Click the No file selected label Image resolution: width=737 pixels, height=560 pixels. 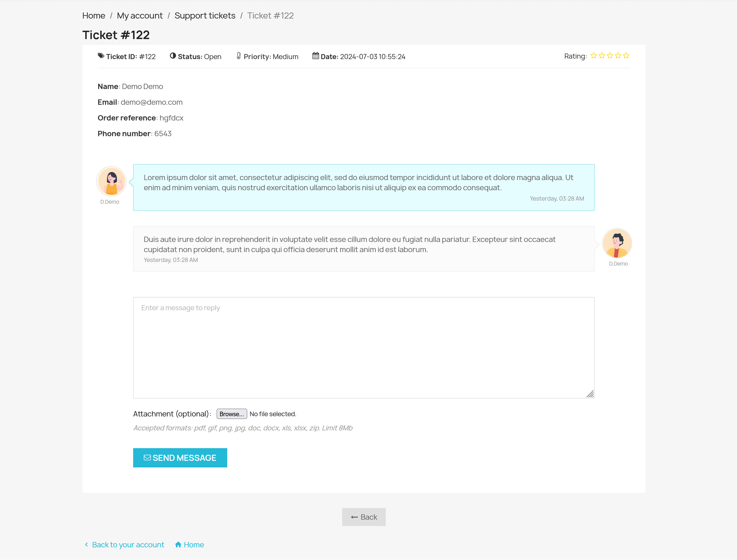[273, 414]
